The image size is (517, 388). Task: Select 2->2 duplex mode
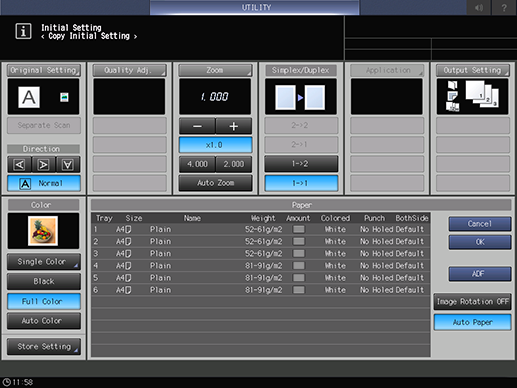(x=301, y=125)
